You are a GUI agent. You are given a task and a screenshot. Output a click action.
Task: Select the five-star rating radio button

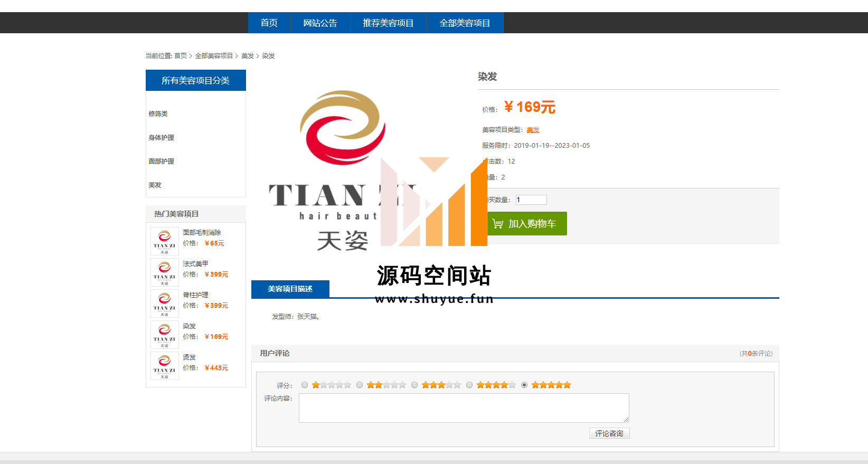524,385
